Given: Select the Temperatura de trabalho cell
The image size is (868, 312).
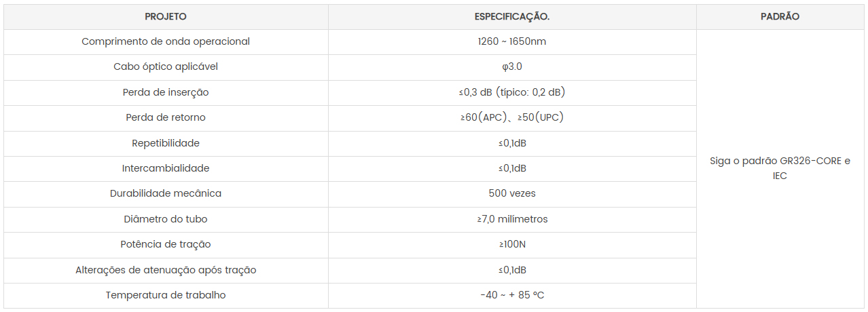Looking at the screenshot, I should click(x=166, y=295).
